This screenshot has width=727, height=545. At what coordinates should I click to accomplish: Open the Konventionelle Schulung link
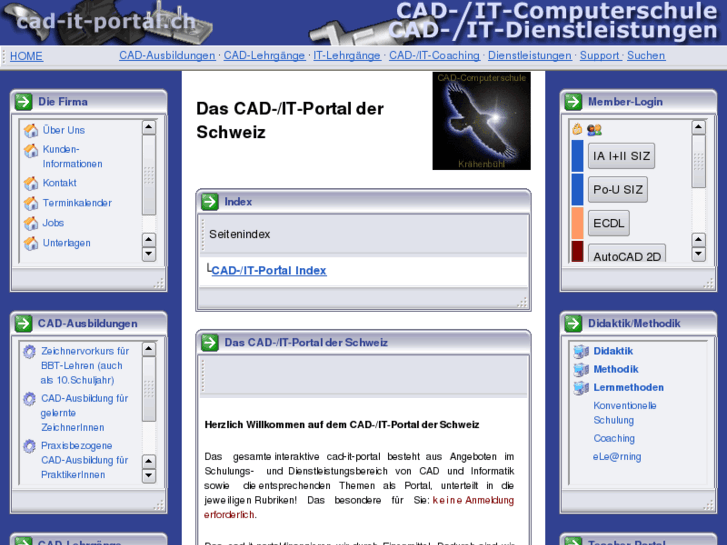[625, 413]
